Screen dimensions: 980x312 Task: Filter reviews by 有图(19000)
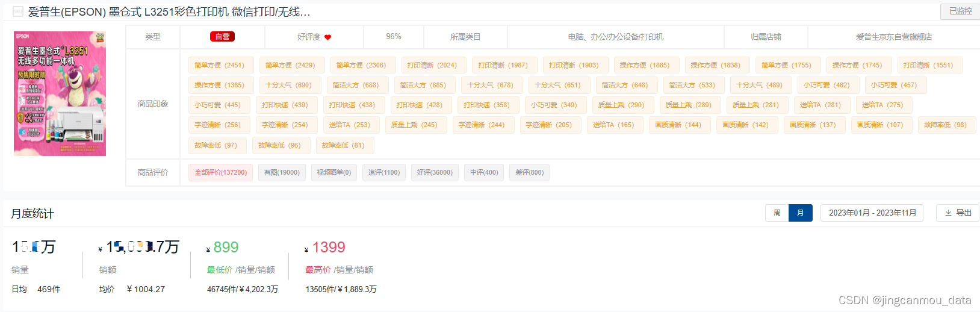click(282, 172)
